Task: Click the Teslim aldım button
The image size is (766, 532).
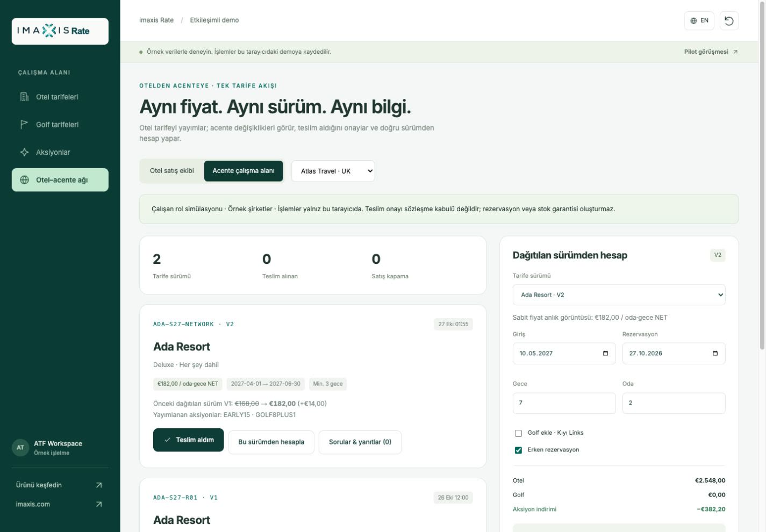Action: click(188, 440)
